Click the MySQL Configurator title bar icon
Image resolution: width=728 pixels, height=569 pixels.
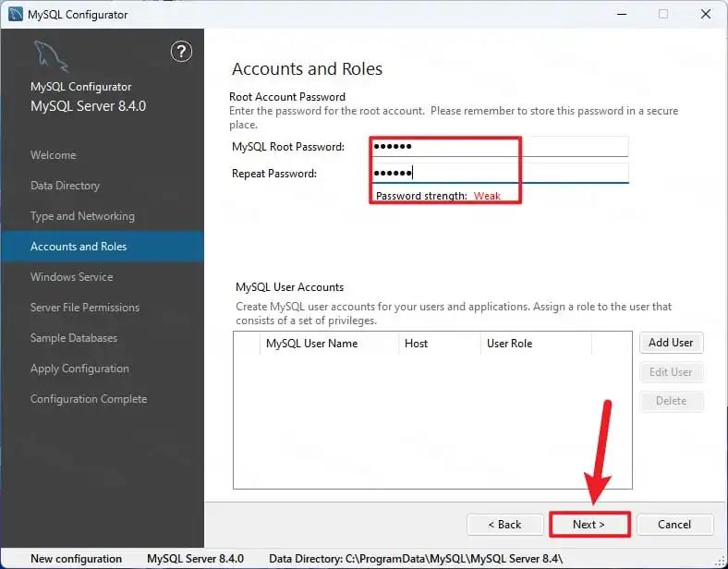(x=16, y=14)
